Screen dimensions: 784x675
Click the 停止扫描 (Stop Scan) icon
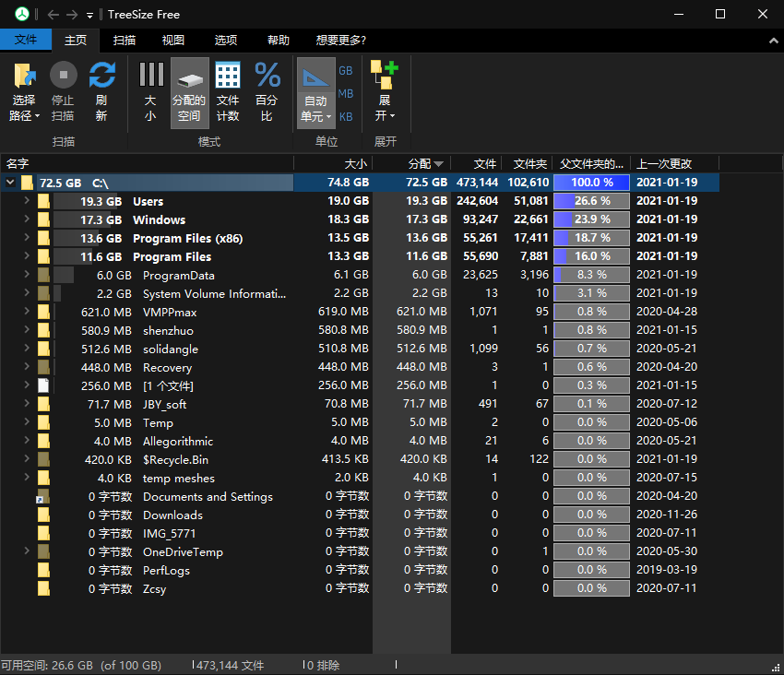(x=63, y=76)
